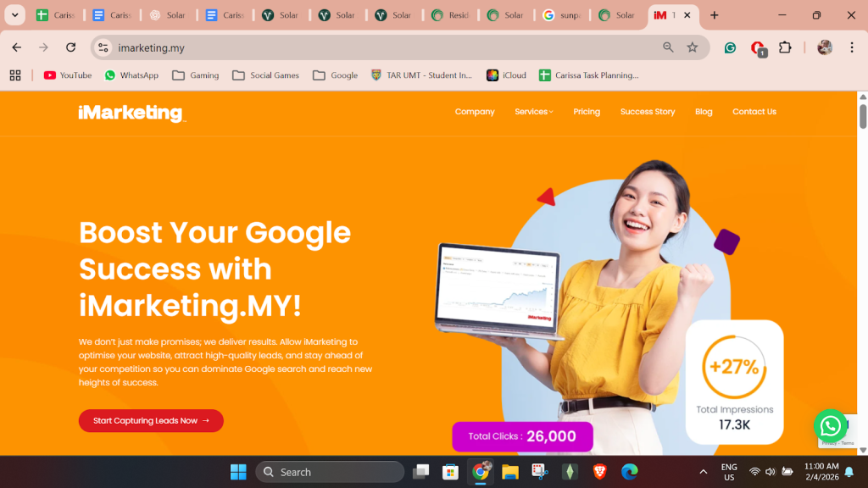Open the Carissa Task Planning bookmark
The width and height of the screenshot is (868, 488).
coord(589,75)
